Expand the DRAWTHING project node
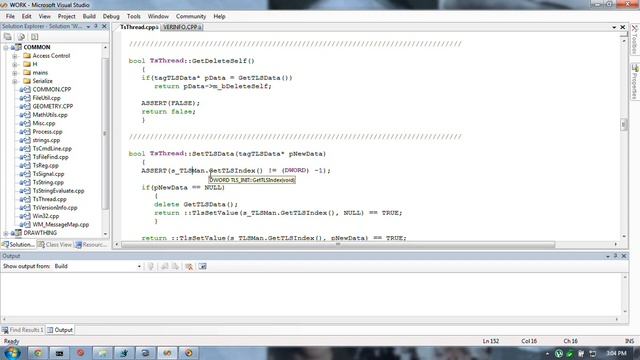 click(x=6, y=233)
